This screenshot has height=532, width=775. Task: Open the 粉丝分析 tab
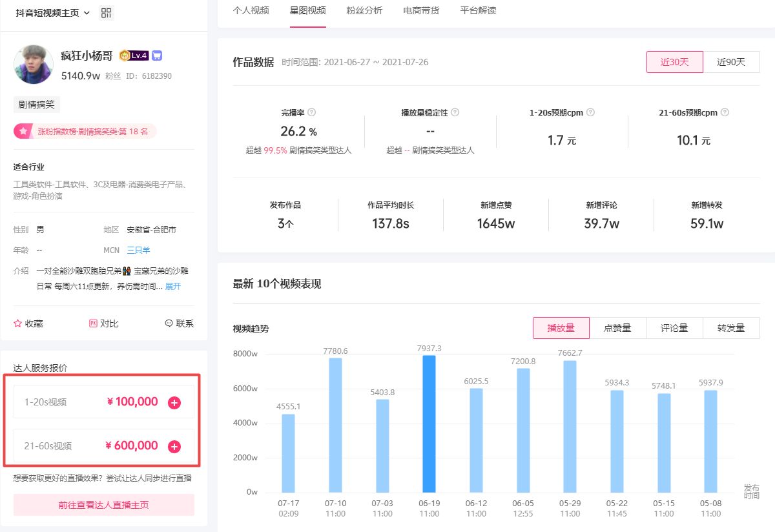[364, 10]
